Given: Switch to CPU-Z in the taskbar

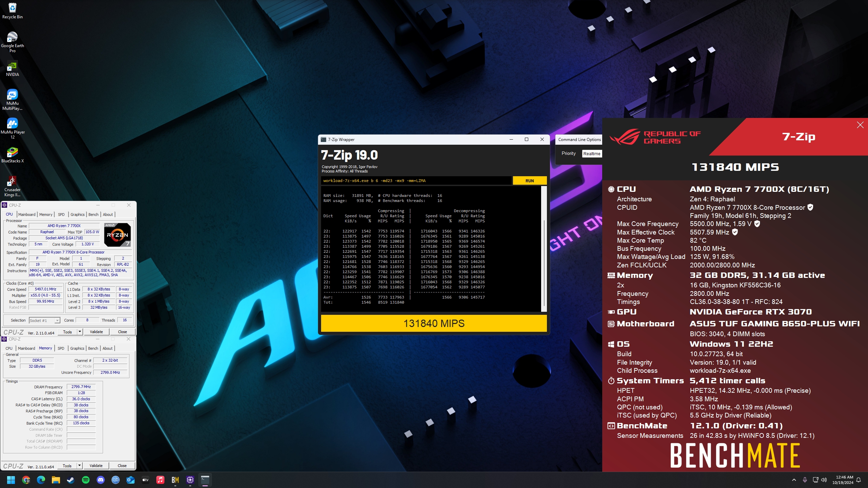Looking at the screenshot, I should 190,480.
